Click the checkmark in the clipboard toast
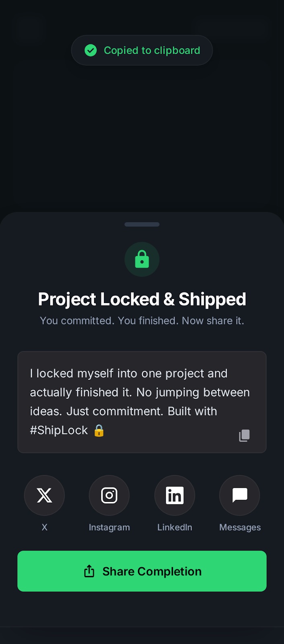The image size is (284, 644). pyautogui.click(x=91, y=50)
